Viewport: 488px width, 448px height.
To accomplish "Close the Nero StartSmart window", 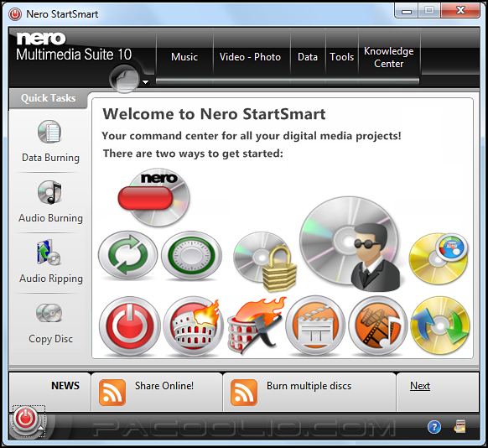I will pos(460,11).
